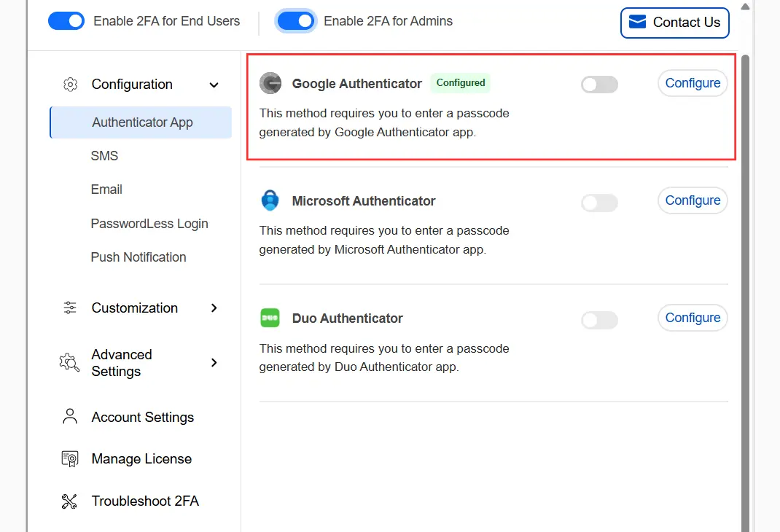Collapse the Configuration section chevron

[214, 85]
